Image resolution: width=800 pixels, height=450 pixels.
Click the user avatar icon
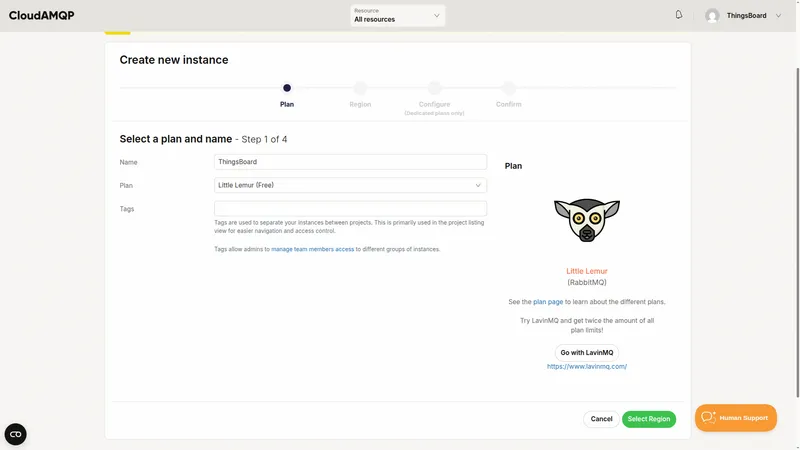(x=712, y=16)
